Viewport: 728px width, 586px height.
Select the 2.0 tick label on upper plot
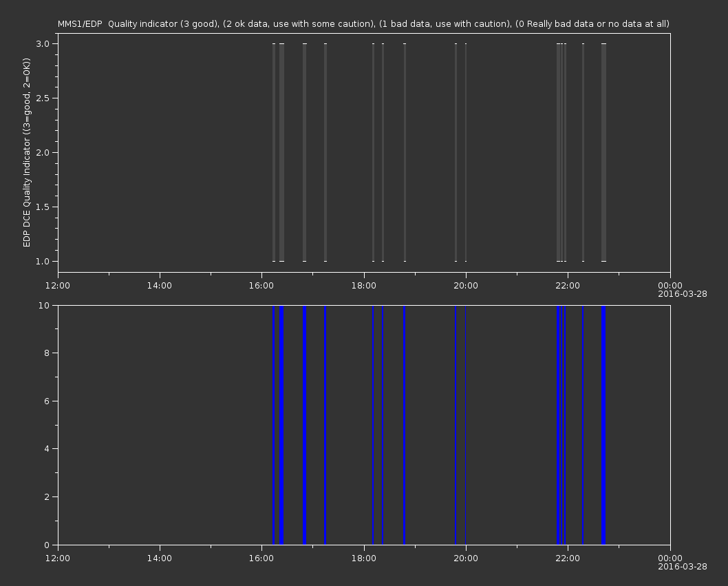pyautogui.click(x=43, y=152)
